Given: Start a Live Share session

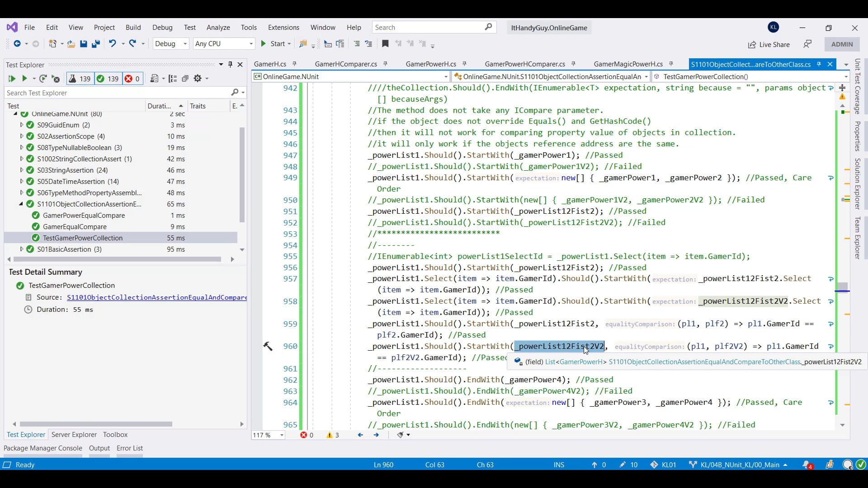Looking at the screenshot, I should [x=769, y=45].
